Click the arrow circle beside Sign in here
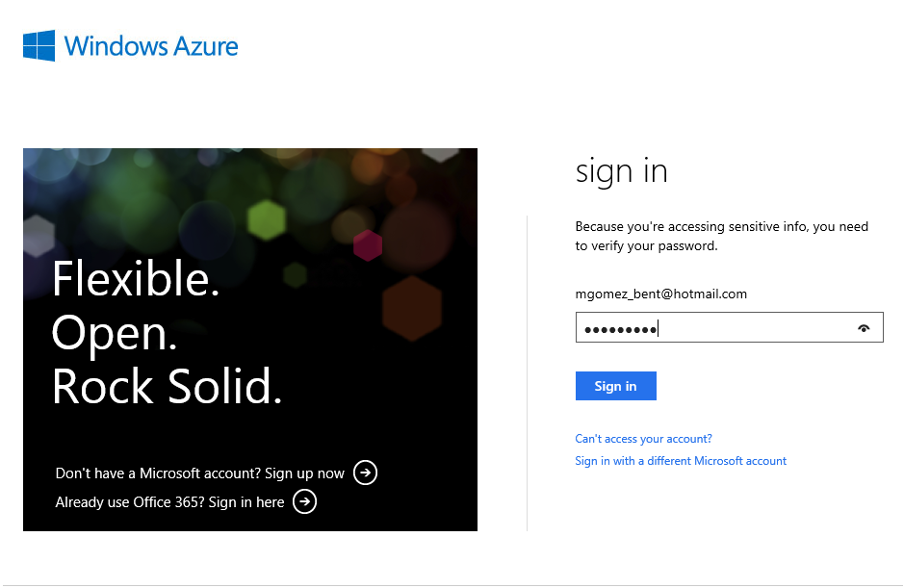The image size is (904, 588). click(x=304, y=501)
